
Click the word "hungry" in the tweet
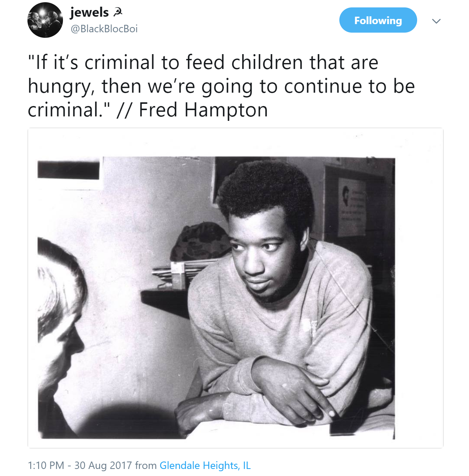tap(59, 87)
